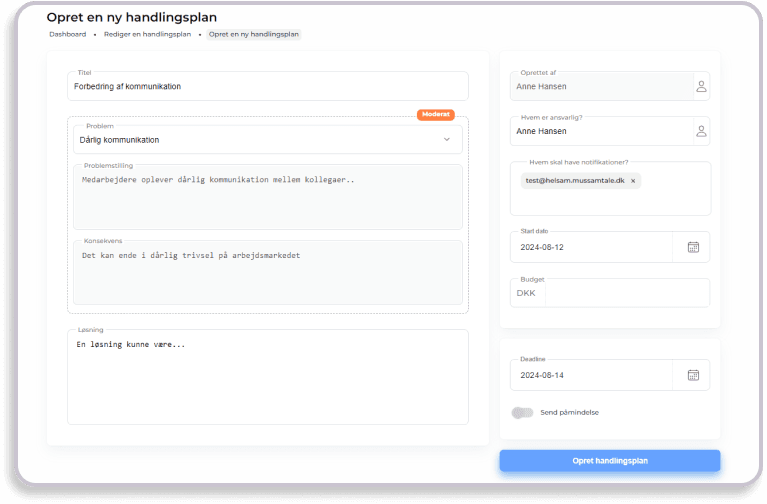Viewport: 767px width, 504px height.
Task: Select Opret en ny handlingsplan breadcrumb
Action: point(253,34)
